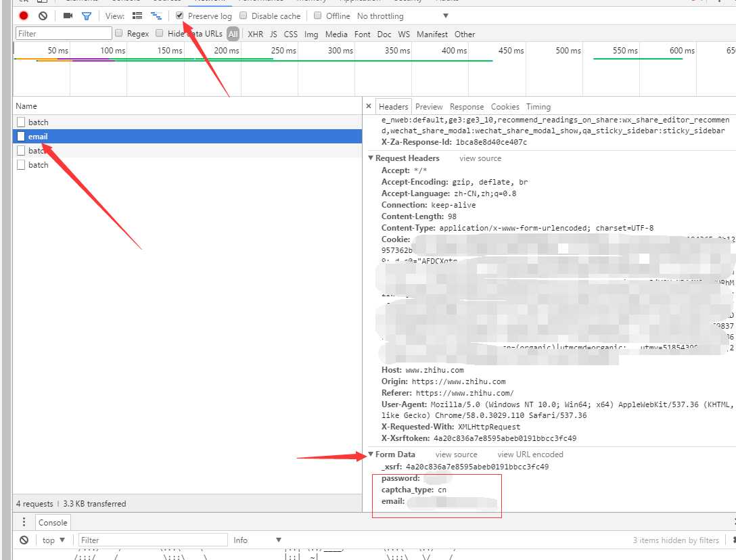
Task: Click the Content-Type header line
Action: (517, 228)
